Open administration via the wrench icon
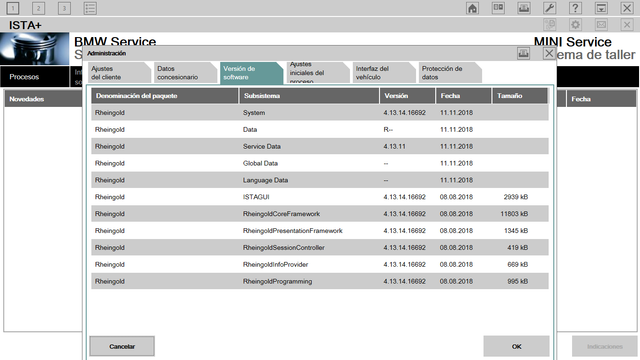The width and height of the screenshot is (640, 360). pos(549,8)
